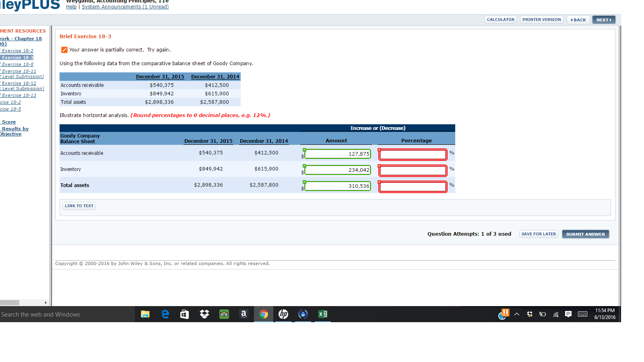Click the Accounts receivable percentage field
This screenshot has width=644, height=362.
click(x=413, y=154)
